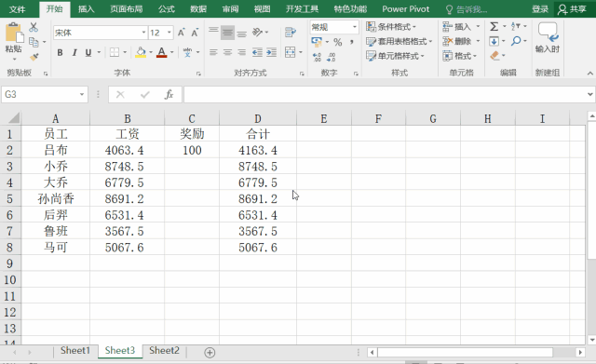Screen dimensions: 596x364
Task: Select the Format Painter brush
Action: coord(34,57)
